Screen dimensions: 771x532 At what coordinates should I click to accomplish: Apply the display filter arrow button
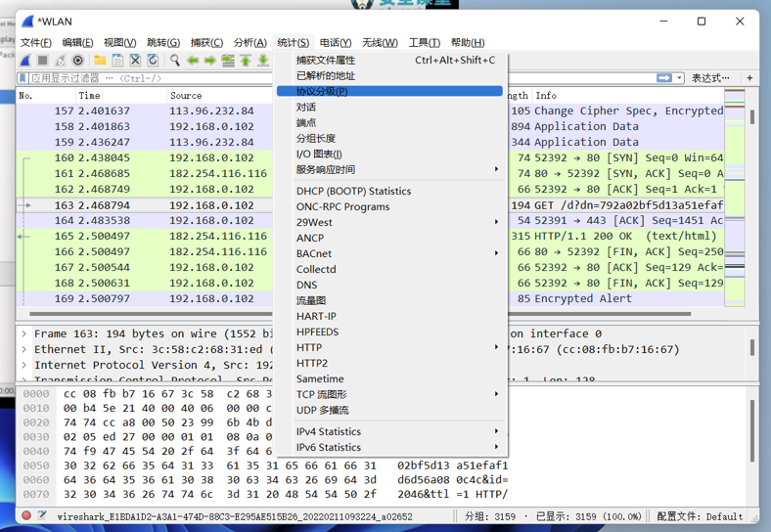(x=664, y=78)
